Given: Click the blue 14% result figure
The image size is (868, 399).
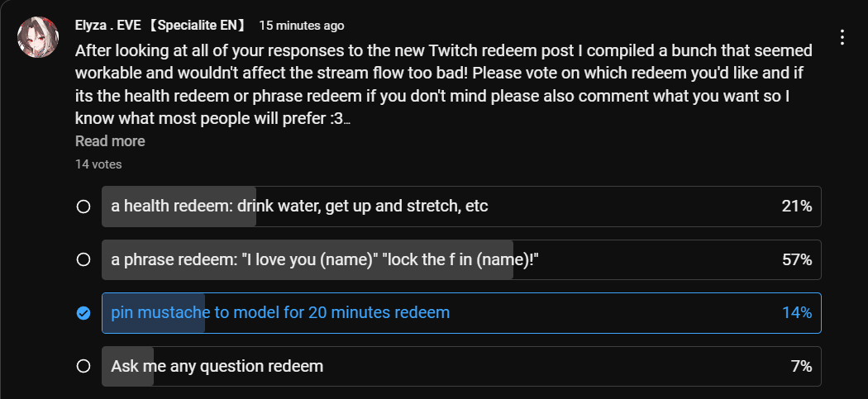Looking at the screenshot, I should [796, 313].
